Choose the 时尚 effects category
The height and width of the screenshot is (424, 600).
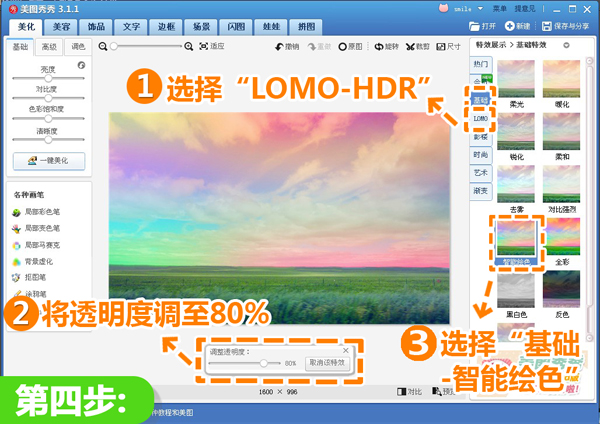[481, 155]
